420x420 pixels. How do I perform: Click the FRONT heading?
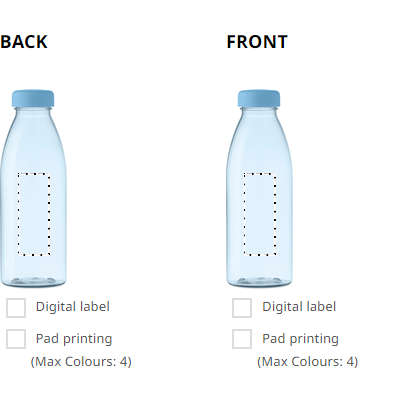pos(257,42)
